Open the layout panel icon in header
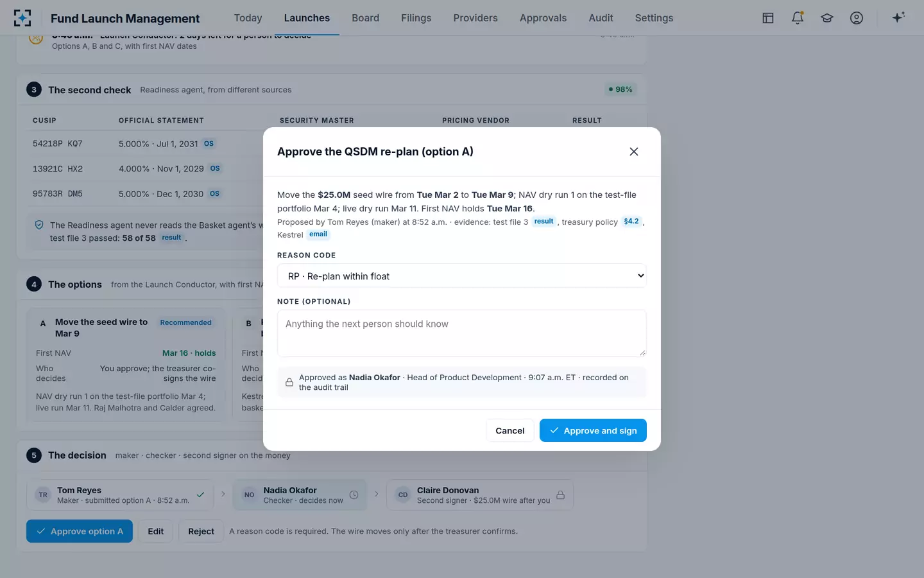Viewport: 924px width, 578px height. (x=768, y=18)
